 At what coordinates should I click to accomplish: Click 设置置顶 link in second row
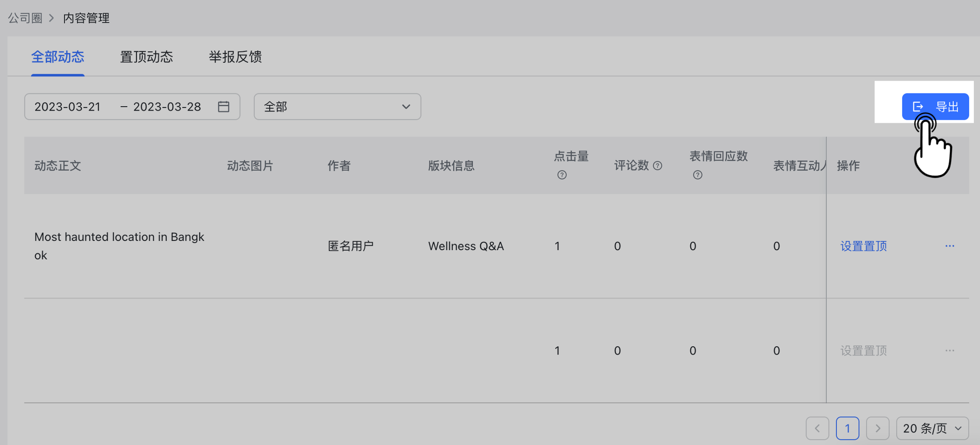pyautogui.click(x=864, y=351)
